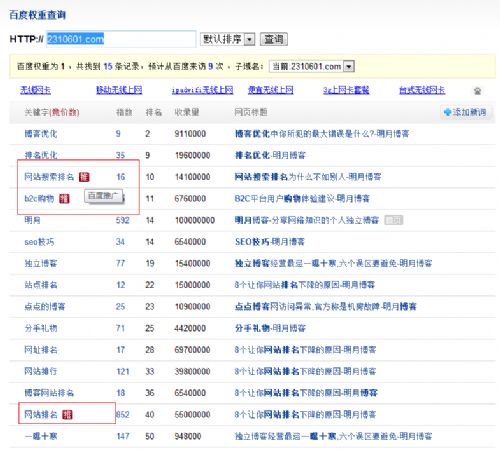Image resolution: width=500 pixels, height=450 pixels.
Task: Click keyword 博客网站排名
Action: point(49,393)
